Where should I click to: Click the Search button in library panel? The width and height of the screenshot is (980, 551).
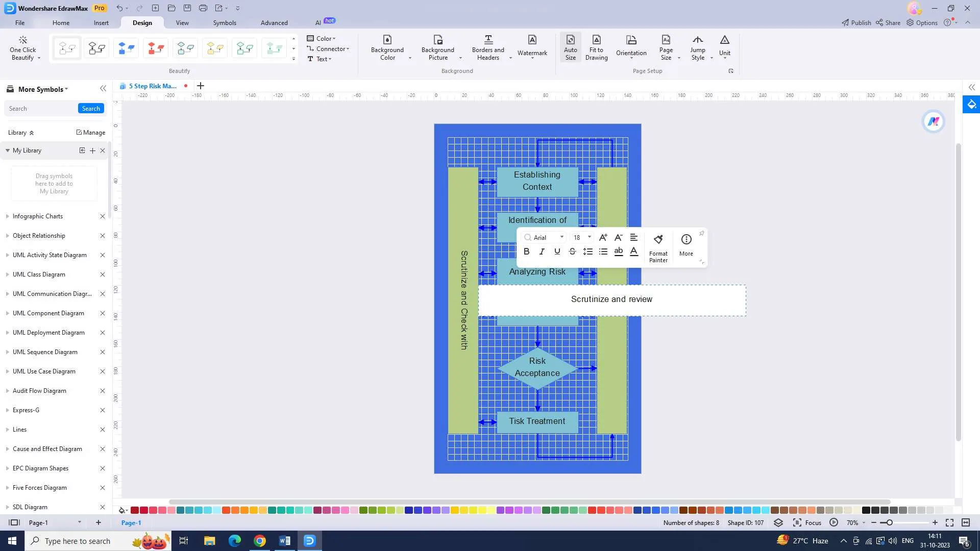click(x=91, y=108)
